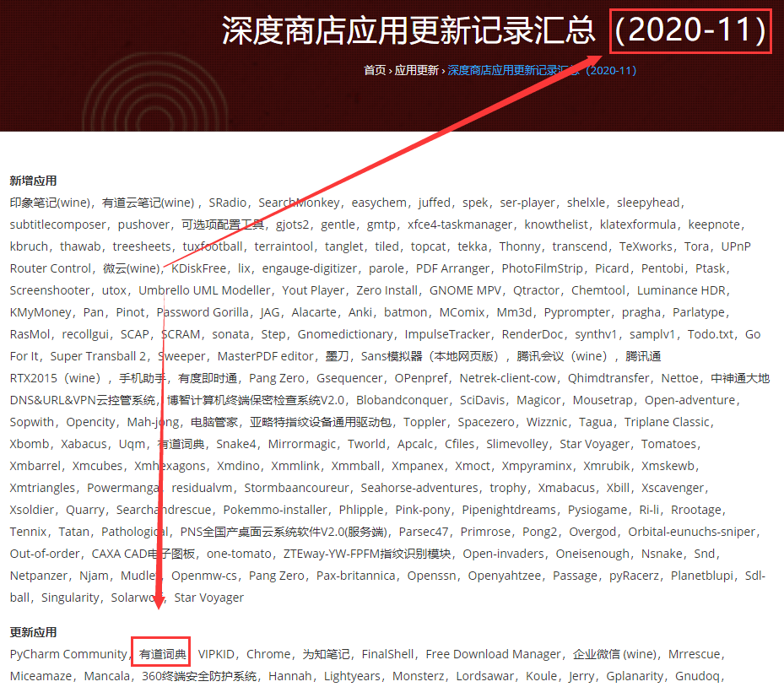Select the text Slimevolley

coord(517,445)
